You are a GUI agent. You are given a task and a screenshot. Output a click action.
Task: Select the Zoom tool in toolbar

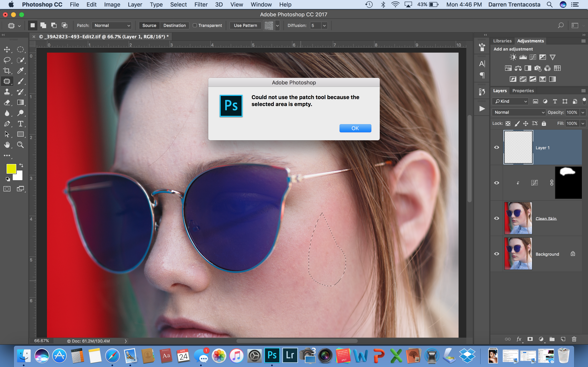coord(20,145)
